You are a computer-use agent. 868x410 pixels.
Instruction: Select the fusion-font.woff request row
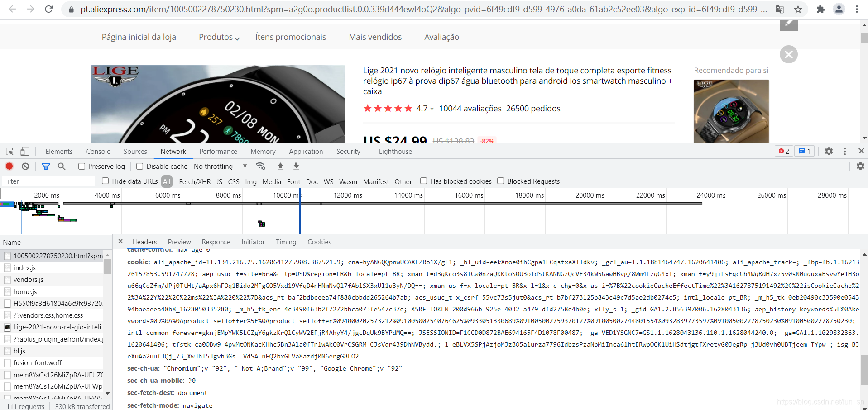click(x=52, y=363)
